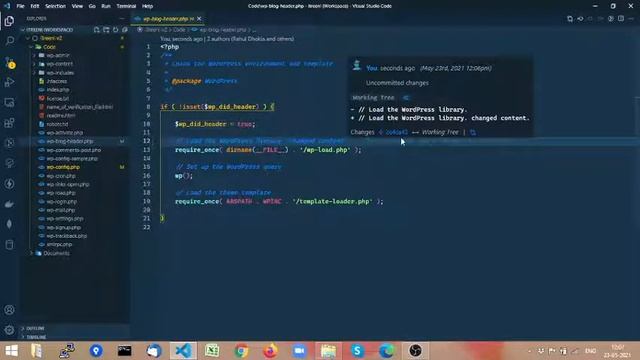Open the Docker whale view
The width and height of the screenshot is (640, 360).
tap(9, 204)
